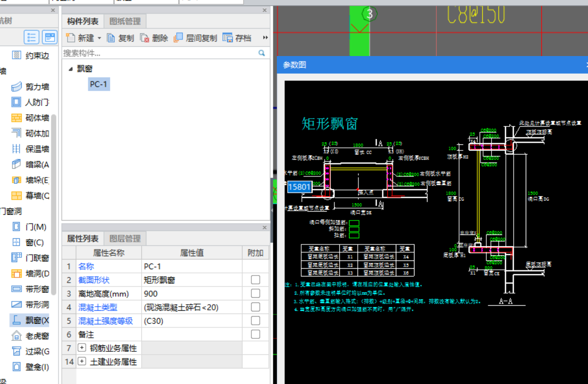Select the 人防门 icon in sidebar
This screenshot has width=588, height=384.
click(16, 102)
